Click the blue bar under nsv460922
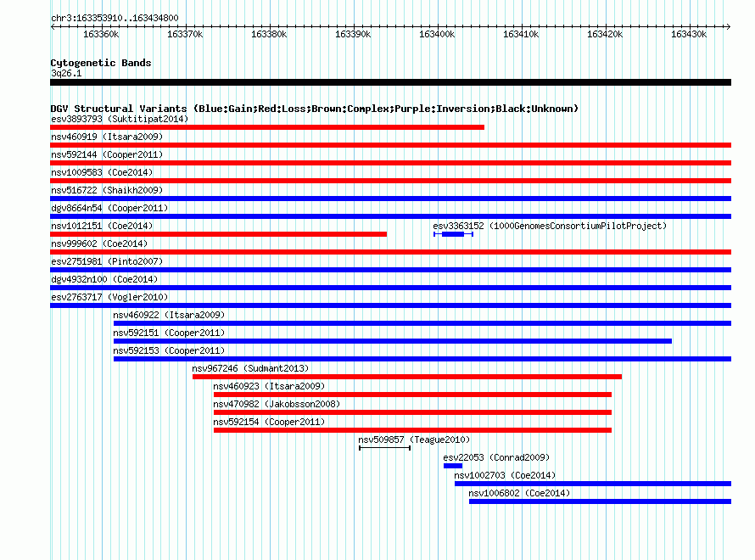 [x=422, y=323]
